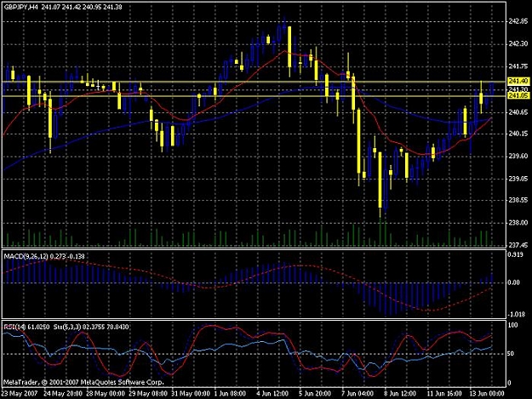Click the 11 Jun 16:00 time label
The height and width of the screenshot is (399, 532).
coord(444,394)
